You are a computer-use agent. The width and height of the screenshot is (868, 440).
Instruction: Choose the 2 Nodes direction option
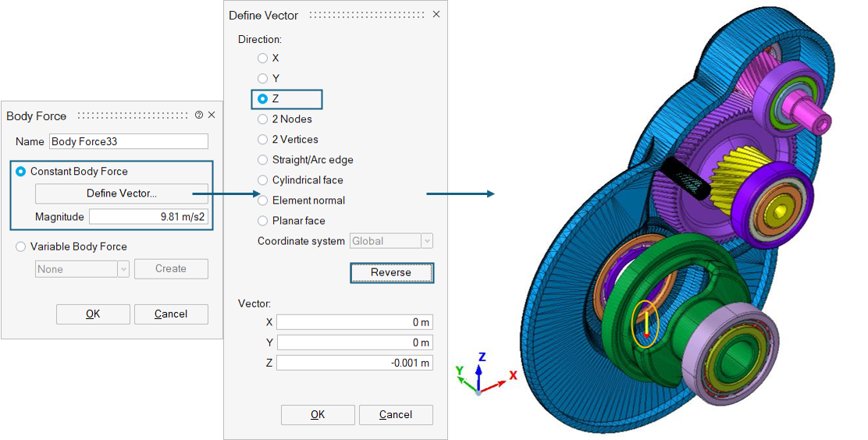coord(262,119)
